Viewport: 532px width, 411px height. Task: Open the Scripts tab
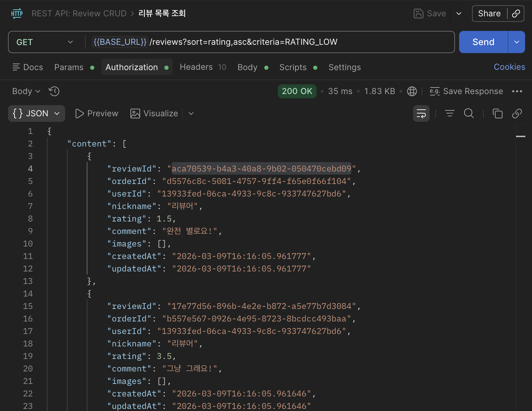click(x=298, y=67)
